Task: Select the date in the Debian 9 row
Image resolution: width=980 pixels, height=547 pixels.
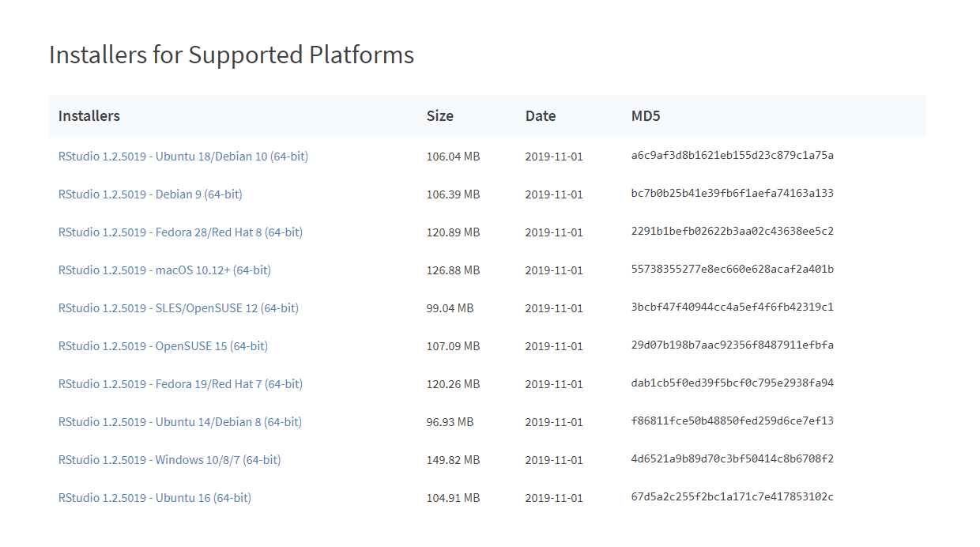Action: click(x=554, y=194)
